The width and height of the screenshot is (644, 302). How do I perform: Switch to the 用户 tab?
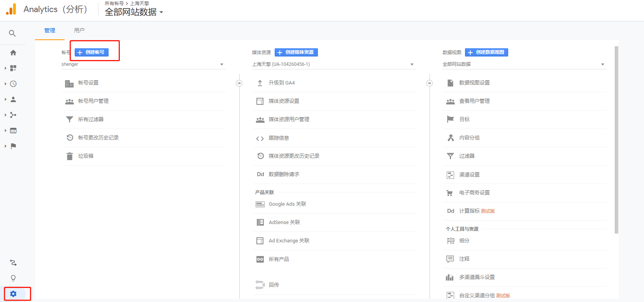click(x=79, y=30)
